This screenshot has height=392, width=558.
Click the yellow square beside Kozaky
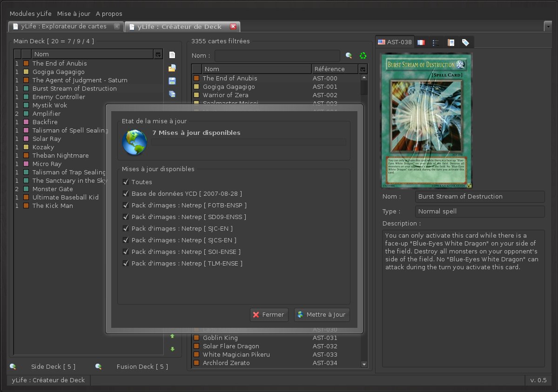click(26, 147)
